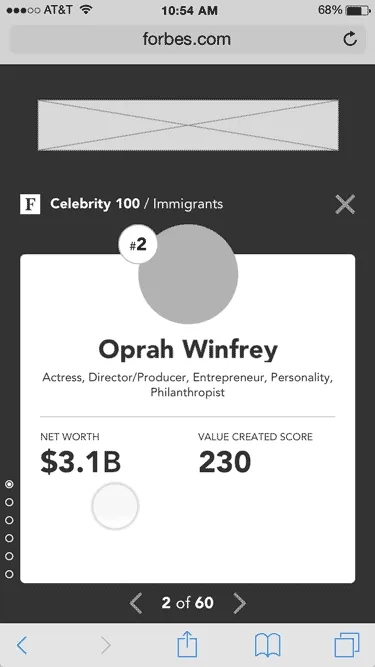Select the second page indicator dot
Screen dimensions: 375x667
[9, 502]
